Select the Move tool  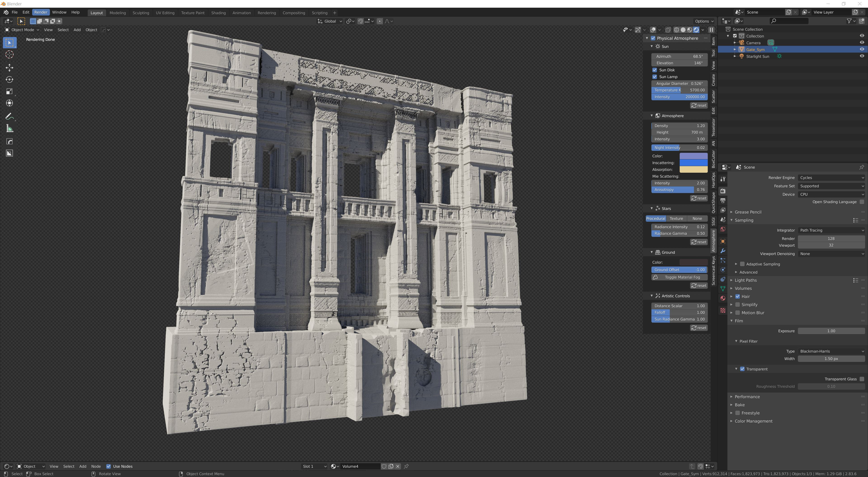click(x=9, y=68)
